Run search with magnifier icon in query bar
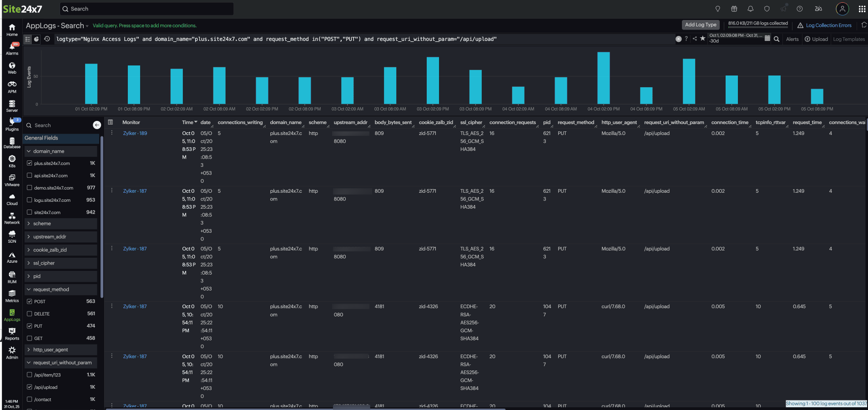868x410 pixels. (777, 39)
